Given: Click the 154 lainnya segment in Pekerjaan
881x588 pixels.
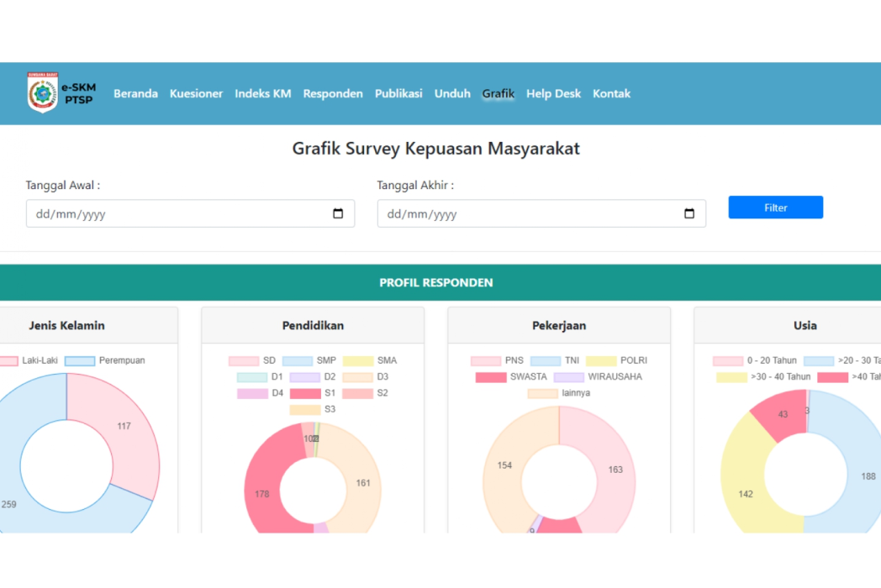Looking at the screenshot, I should pos(504,465).
